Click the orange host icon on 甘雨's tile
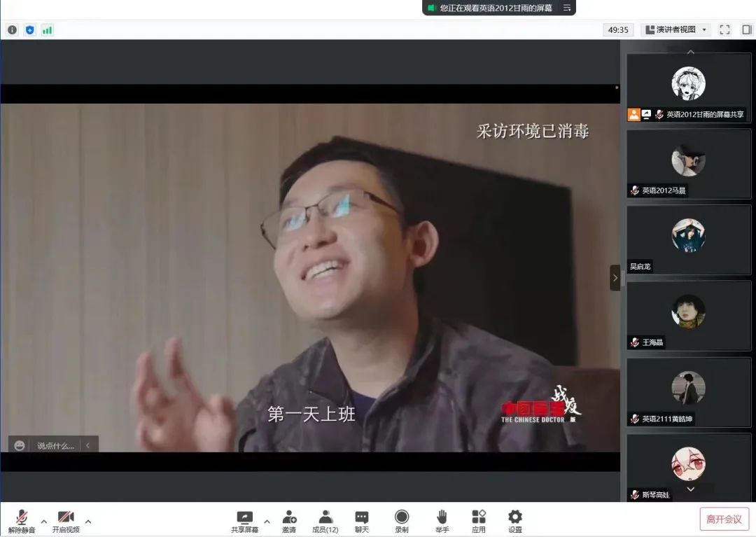 pyautogui.click(x=633, y=114)
